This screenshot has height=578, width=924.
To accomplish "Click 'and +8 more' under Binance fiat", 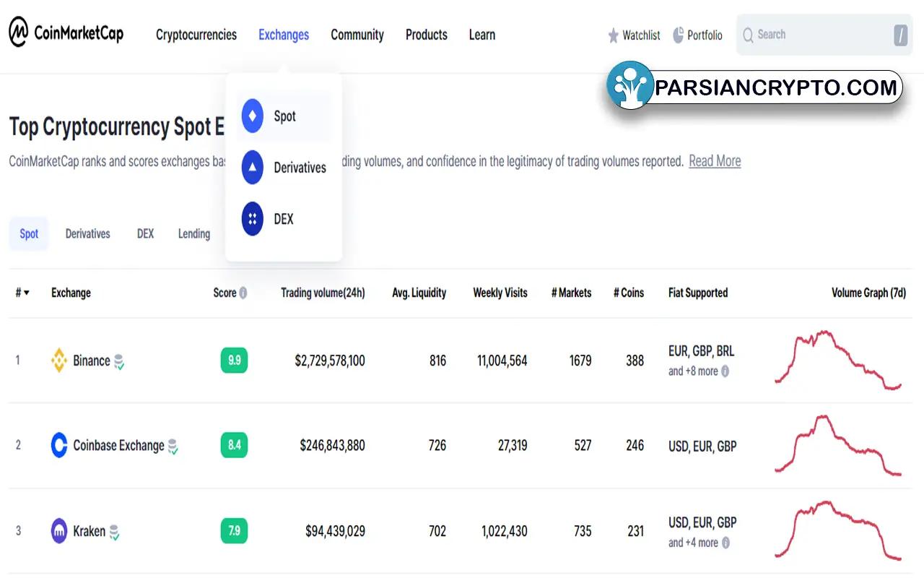I will [693, 371].
